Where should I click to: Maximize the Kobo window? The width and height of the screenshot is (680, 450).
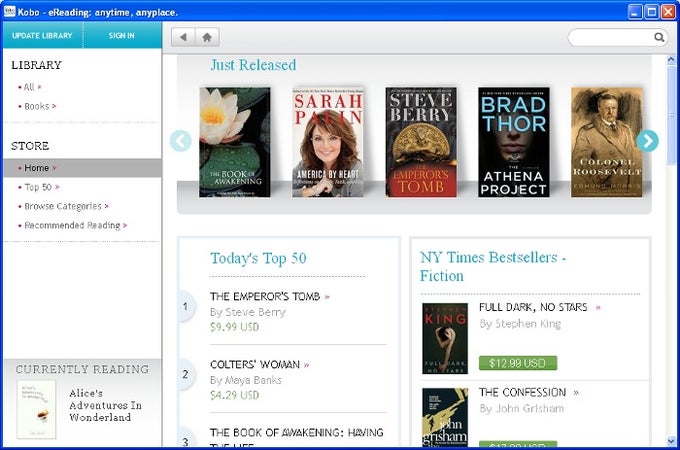651,12
